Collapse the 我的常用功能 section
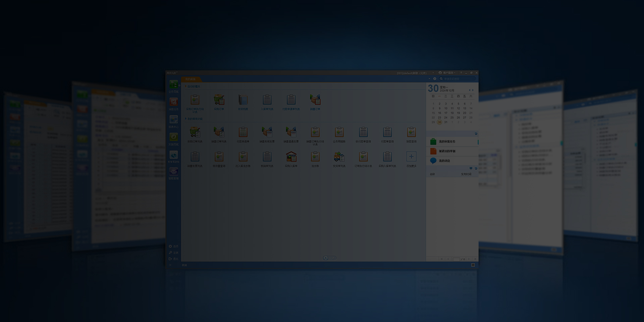Image resolution: width=644 pixels, height=322 pixels. point(186,119)
